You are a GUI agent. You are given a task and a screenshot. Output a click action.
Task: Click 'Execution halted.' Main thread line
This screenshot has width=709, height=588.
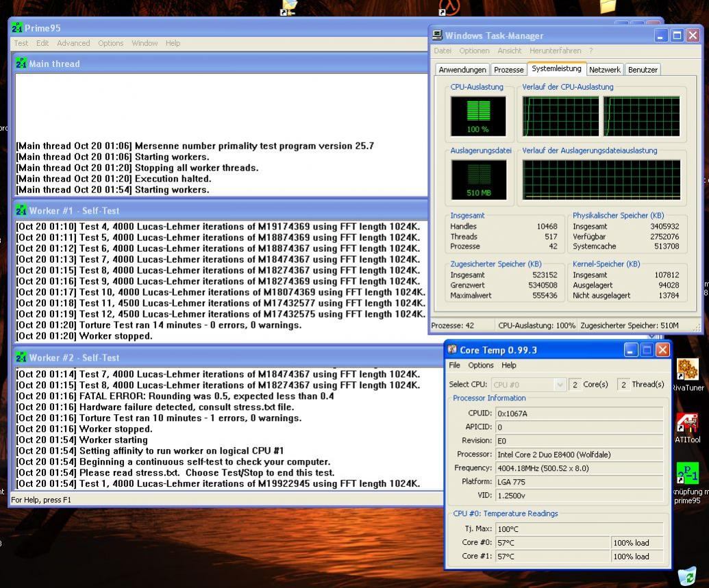(114, 179)
